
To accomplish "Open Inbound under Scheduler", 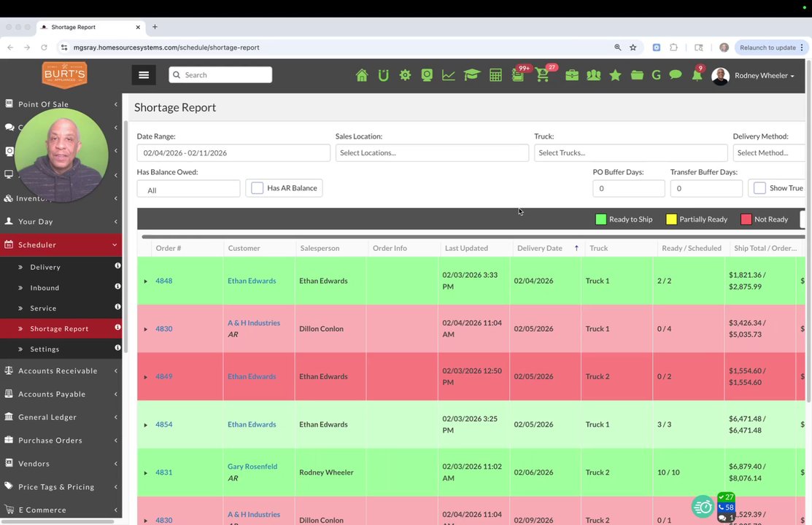I will point(45,288).
